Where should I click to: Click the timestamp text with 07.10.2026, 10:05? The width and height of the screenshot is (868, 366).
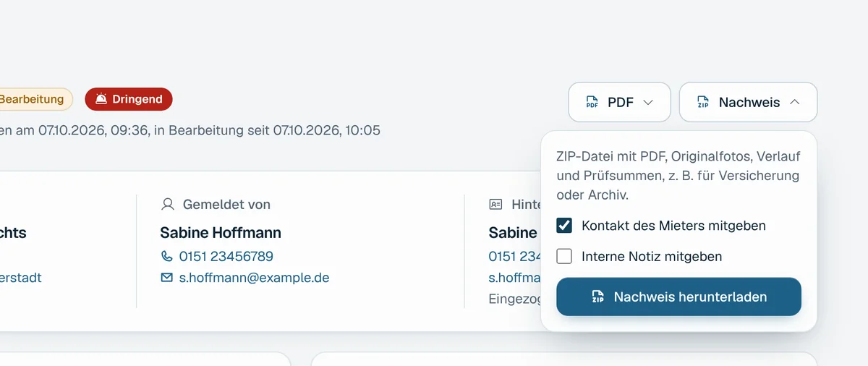[x=190, y=130]
